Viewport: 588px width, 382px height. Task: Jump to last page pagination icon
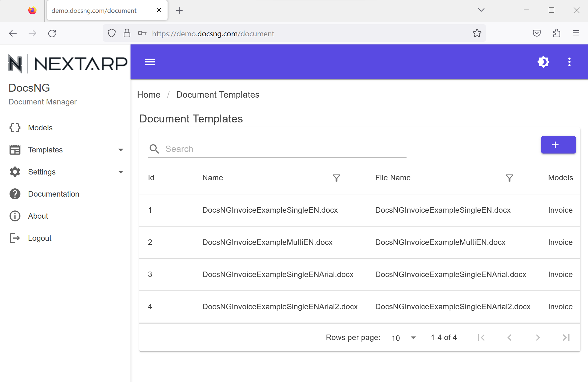pyautogui.click(x=566, y=338)
